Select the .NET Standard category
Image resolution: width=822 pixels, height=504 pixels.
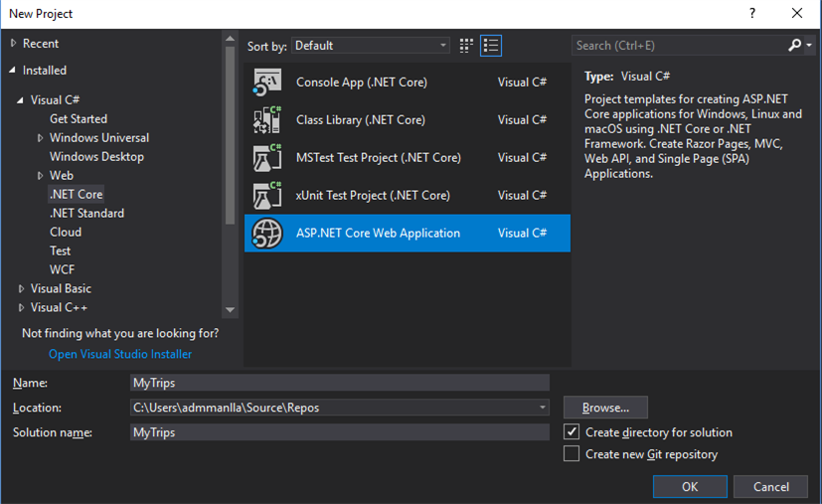click(86, 214)
